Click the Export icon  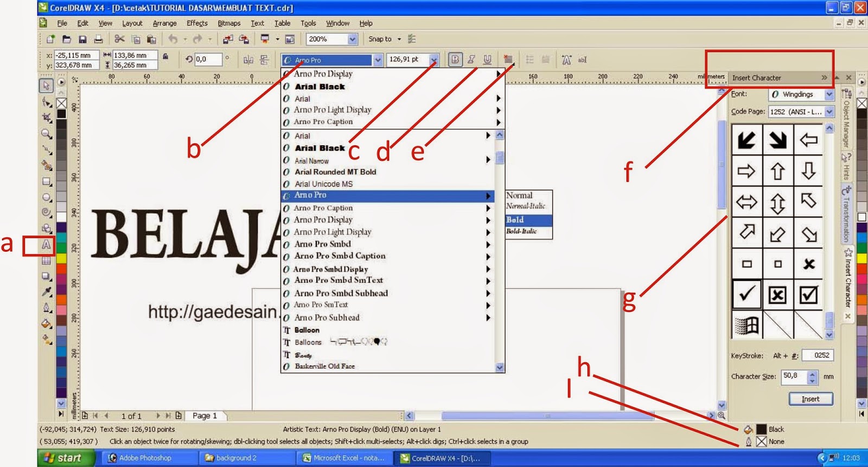(x=244, y=39)
